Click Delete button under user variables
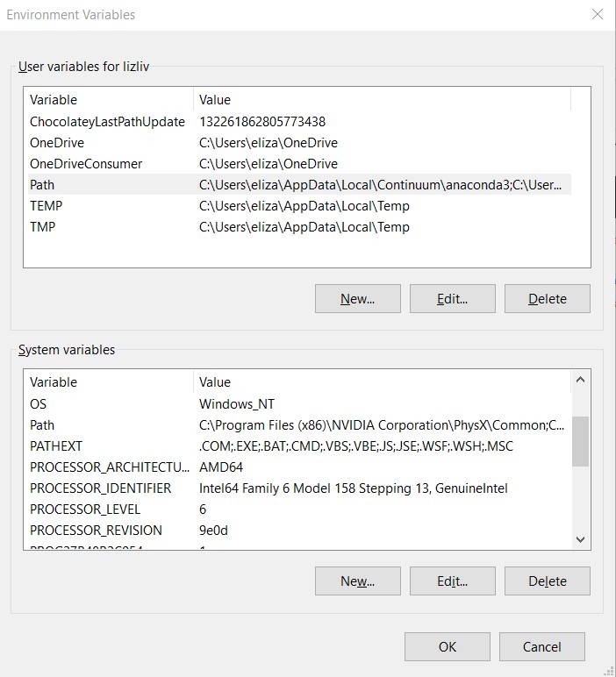The image size is (616, 677). (547, 299)
